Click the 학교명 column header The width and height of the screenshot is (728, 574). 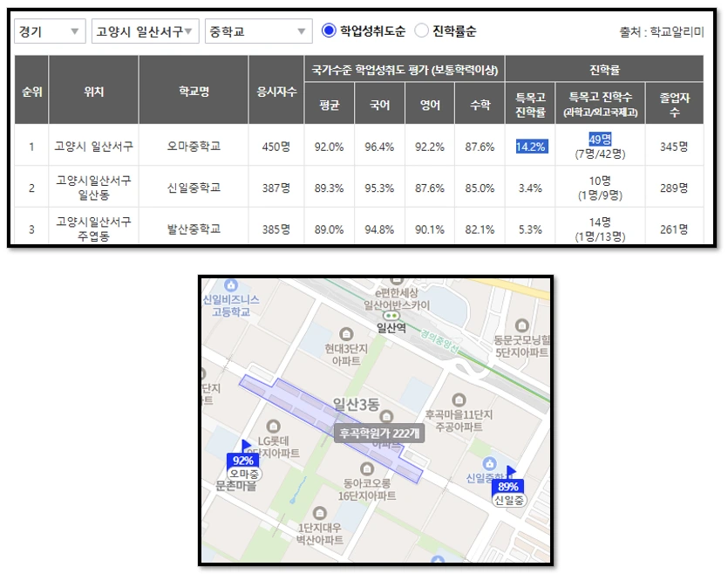[x=194, y=90]
